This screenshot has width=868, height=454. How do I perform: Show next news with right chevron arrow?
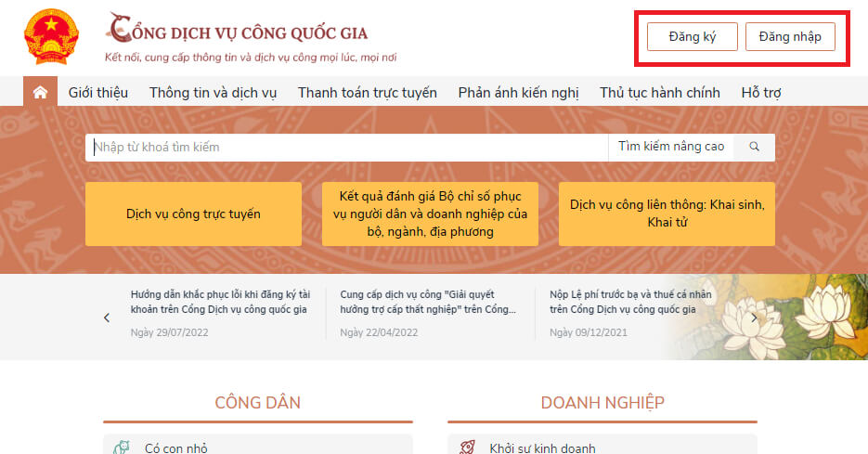(x=754, y=318)
